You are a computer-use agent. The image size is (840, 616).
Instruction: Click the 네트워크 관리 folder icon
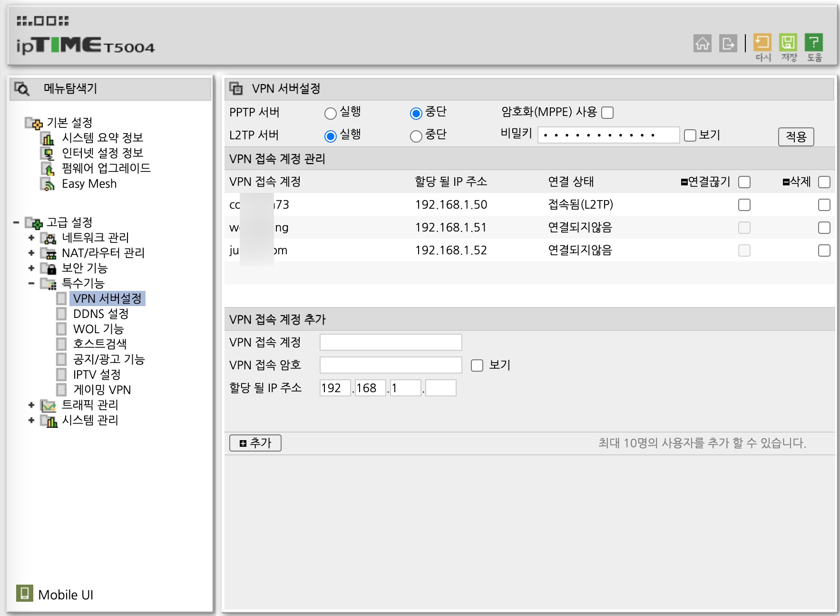tap(49, 238)
